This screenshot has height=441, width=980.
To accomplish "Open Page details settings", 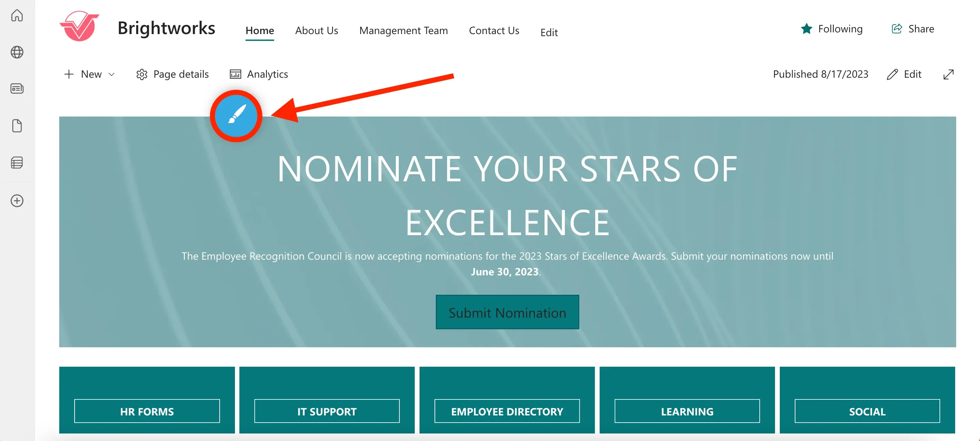I will point(172,74).
